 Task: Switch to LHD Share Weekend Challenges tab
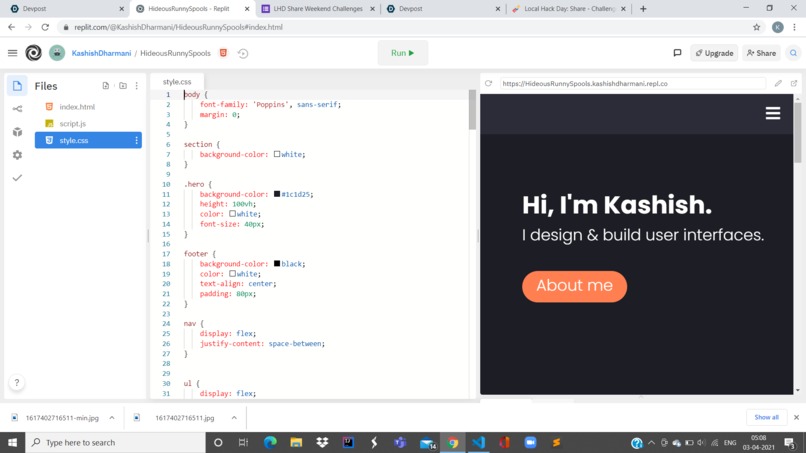pyautogui.click(x=318, y=9)
